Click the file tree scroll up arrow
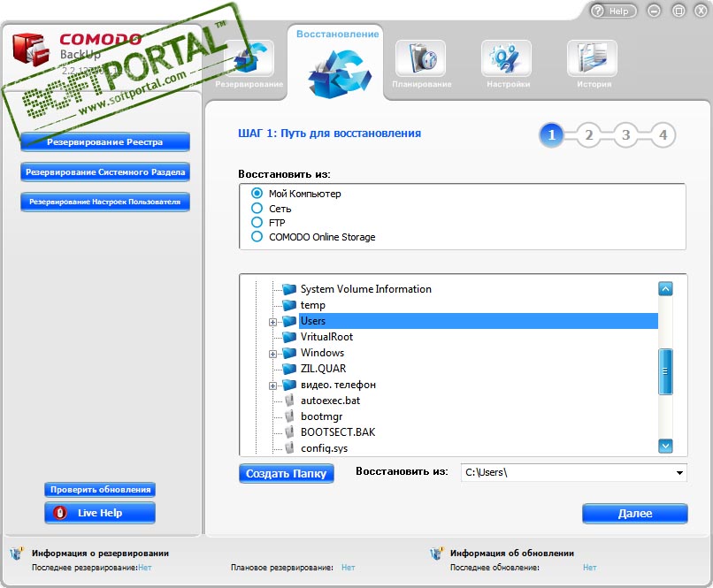The image size is (713, 588). 665,288
